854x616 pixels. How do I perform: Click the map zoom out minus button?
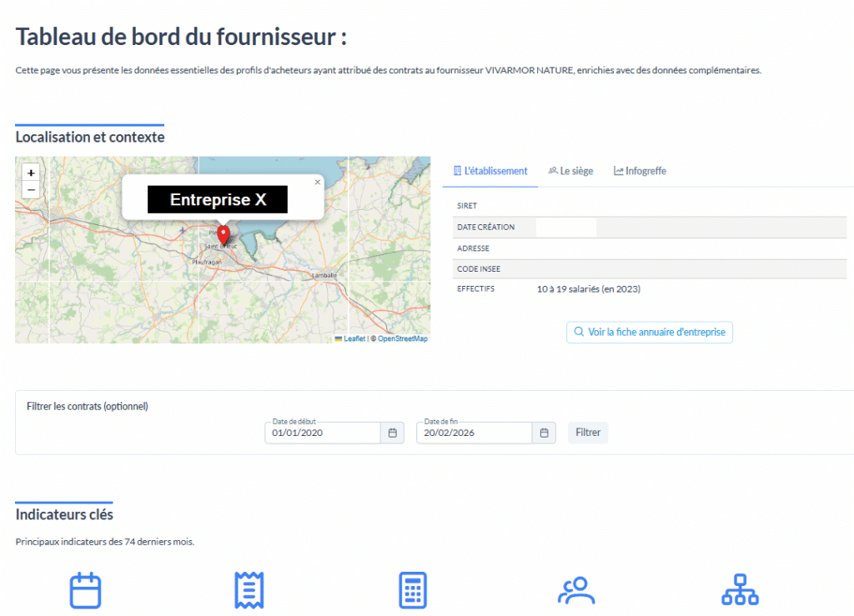(x=31, y=190)
